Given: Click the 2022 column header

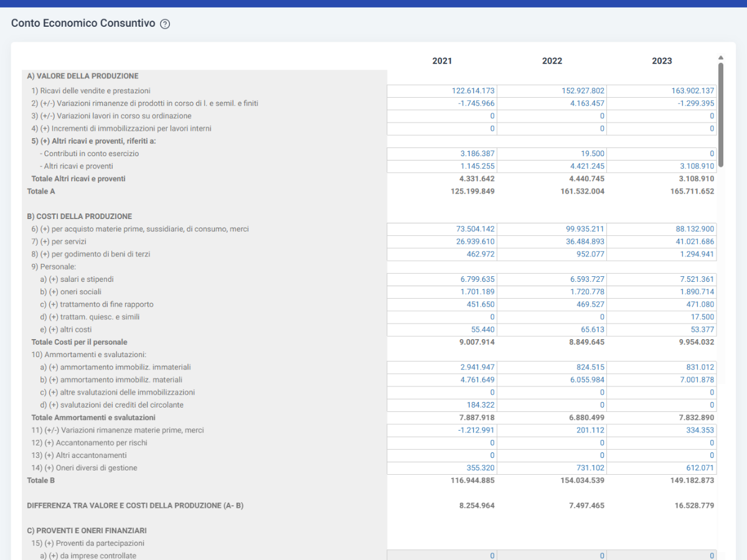Looking at the screenshot, I should [x=552, y=61].
